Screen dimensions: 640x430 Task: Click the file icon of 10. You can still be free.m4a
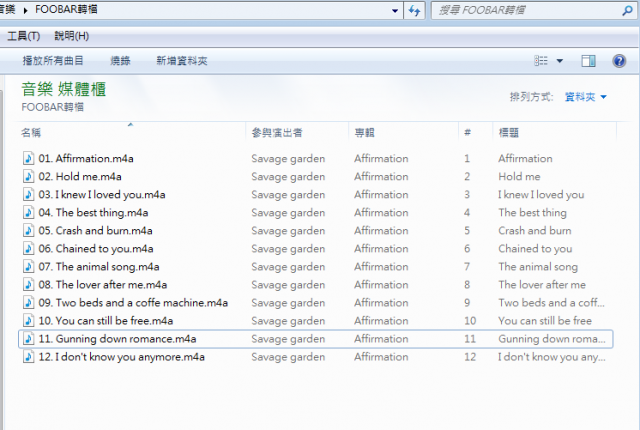click(x=28, y=321)
